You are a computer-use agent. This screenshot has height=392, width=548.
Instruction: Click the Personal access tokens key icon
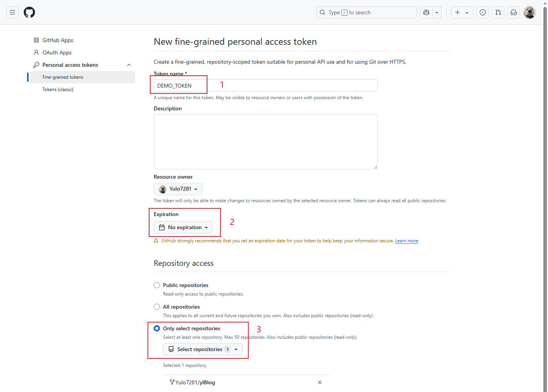(x=36, y=65)
